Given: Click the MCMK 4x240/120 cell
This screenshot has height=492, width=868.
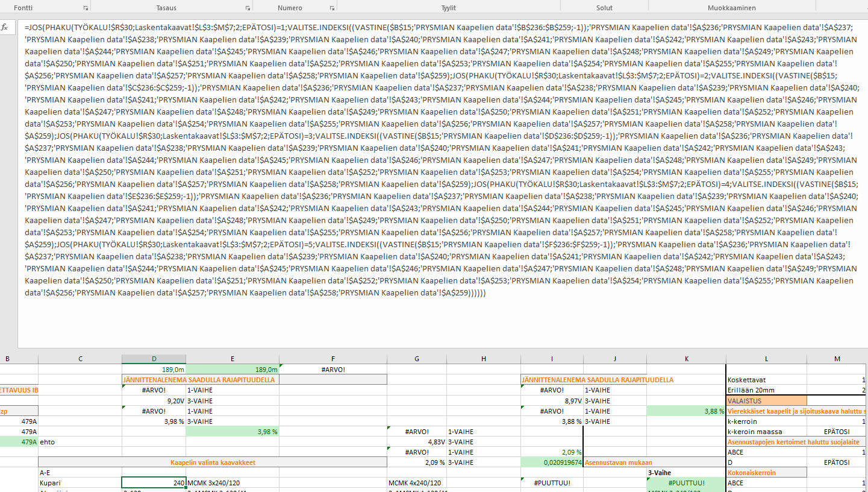Looking at the screenshot, I should 417,483.
